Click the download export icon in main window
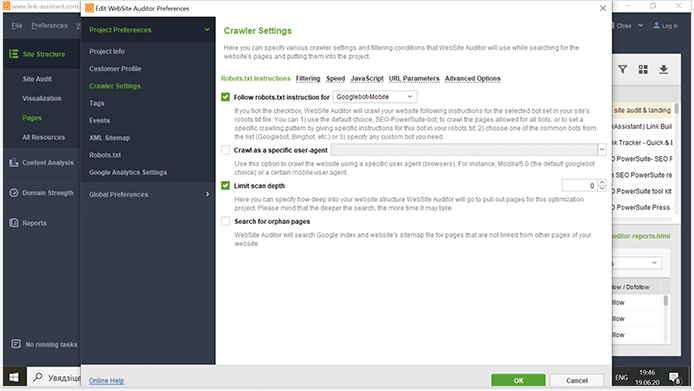This screenshot has height=391, width=694. [x=663, y=70]
